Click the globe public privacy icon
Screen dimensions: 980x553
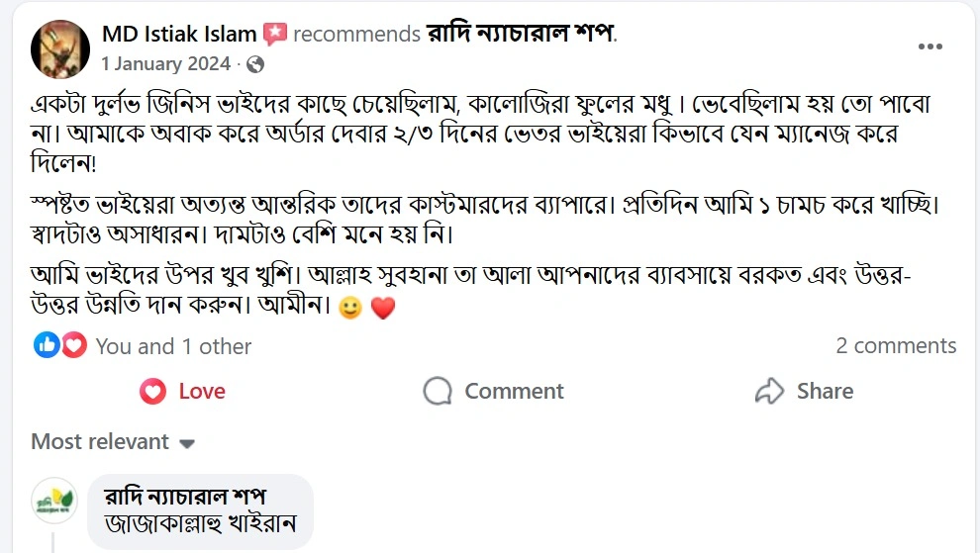click(255, 64)
